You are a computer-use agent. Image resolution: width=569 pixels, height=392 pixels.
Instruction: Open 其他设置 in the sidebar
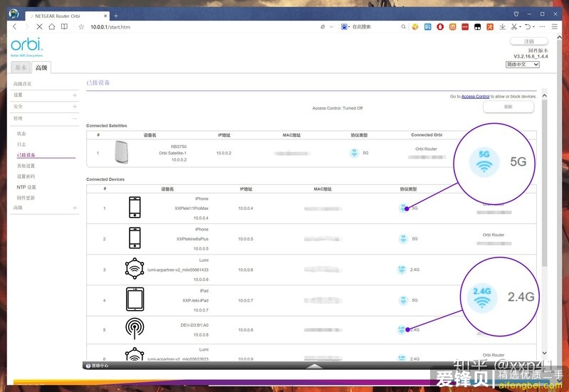click(x=26, y=166)
